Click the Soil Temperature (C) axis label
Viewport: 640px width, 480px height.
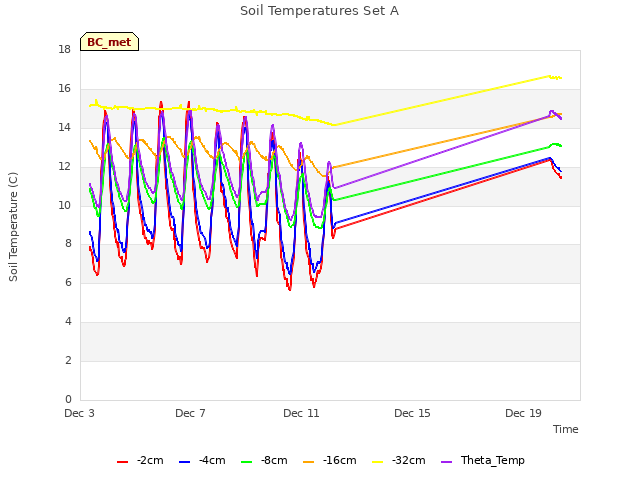coord(13,227)
